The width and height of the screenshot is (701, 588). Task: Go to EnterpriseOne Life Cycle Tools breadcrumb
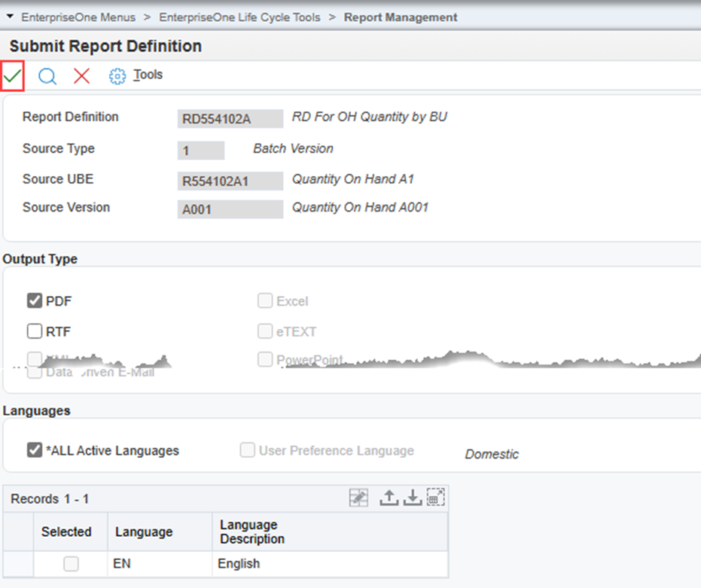click(239, 17)
